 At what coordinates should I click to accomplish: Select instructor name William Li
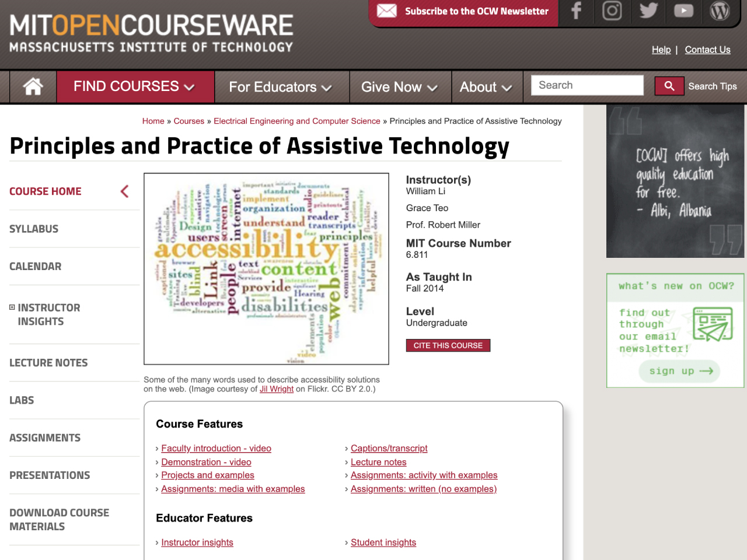point(425,191)
